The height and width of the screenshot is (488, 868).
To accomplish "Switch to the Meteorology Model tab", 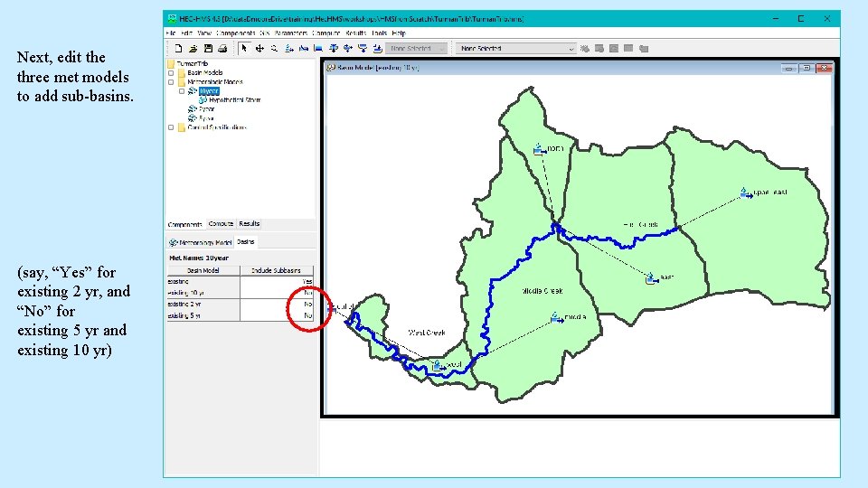I will pyautogui.click(x=201, y=242).
